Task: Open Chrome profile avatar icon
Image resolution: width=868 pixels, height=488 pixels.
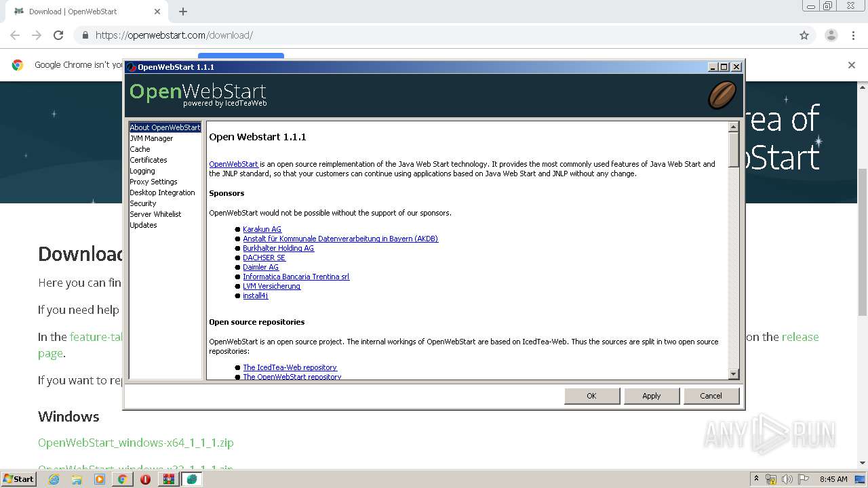Action: click(x=831, y=35)
